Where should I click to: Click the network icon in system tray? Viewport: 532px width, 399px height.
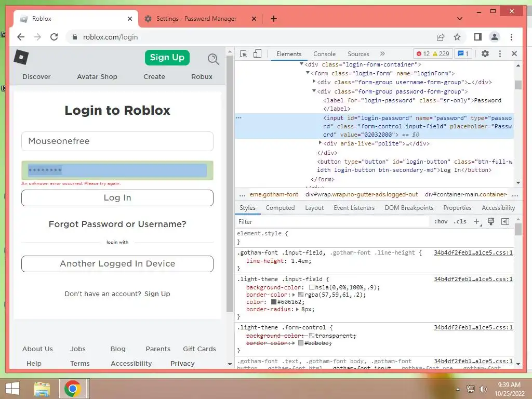(x=470, y=389)
